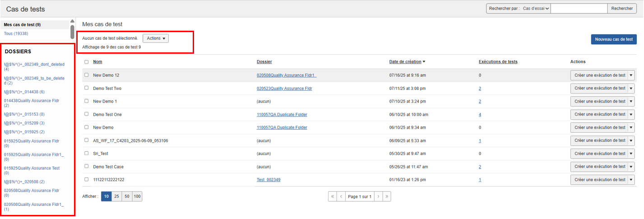This screenshot has height=219, width=644.
Task: Open split-button arrow for New Demo 12 row
Action: (631, 75)
